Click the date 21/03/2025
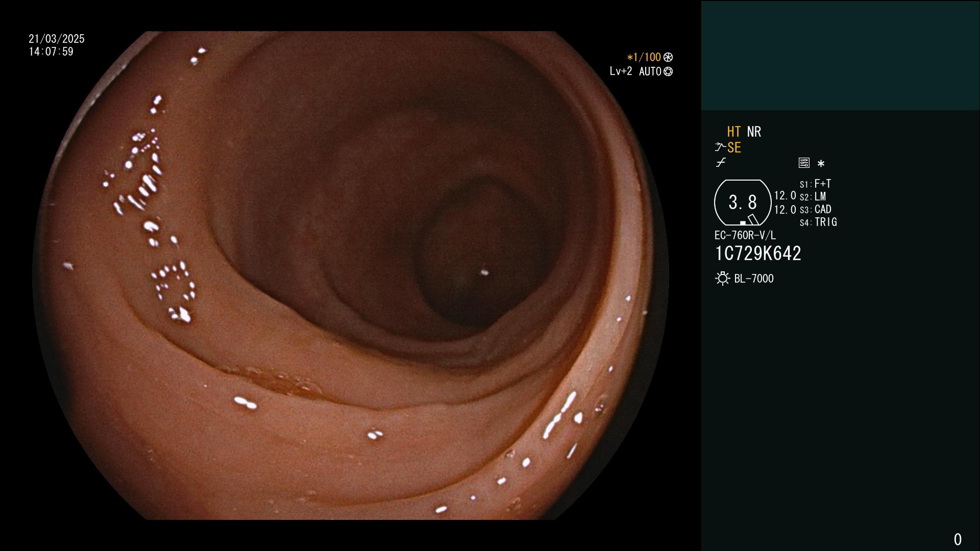 pyautogui.click(x=57, y=39)
